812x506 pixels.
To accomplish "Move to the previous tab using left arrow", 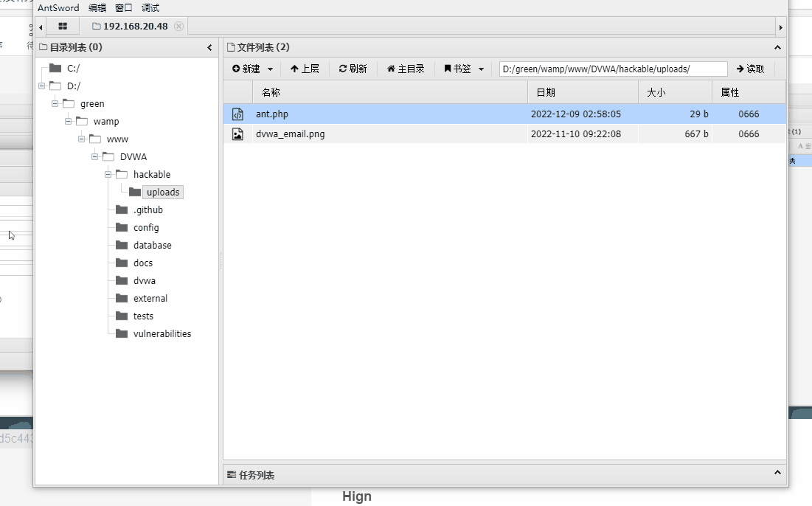I will pyautogui.click(x=41, y=27).
